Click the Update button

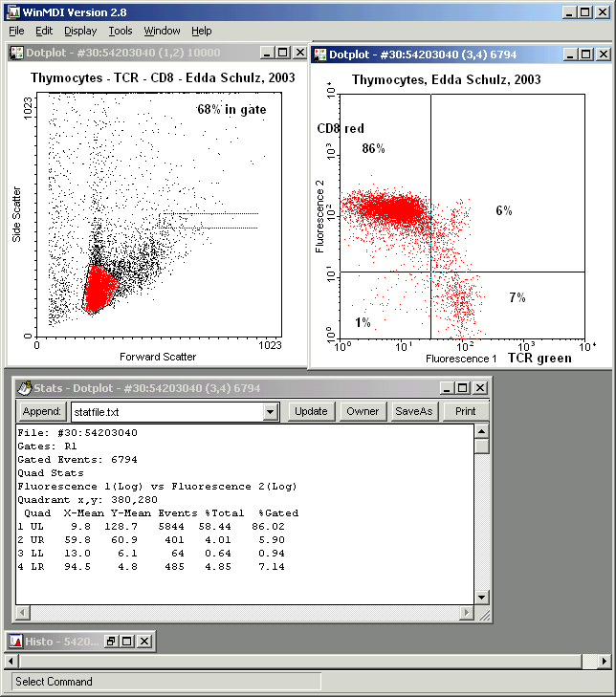(311, 411)
